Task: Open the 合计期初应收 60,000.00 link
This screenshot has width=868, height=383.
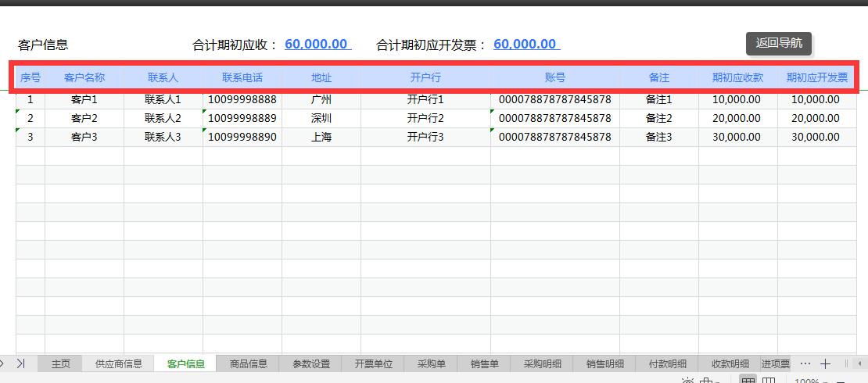Action: (317, 45)
